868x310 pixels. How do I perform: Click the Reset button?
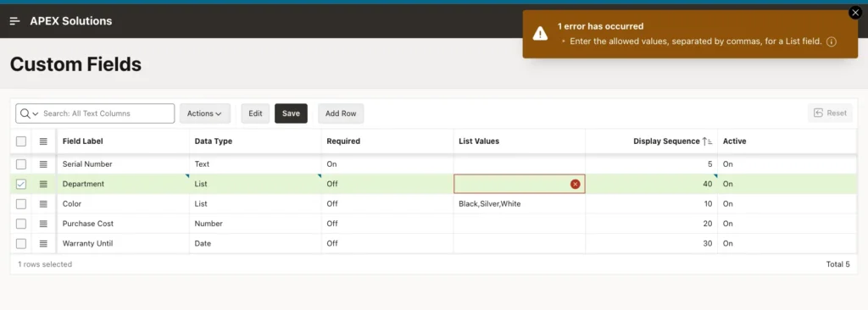click(830, 113)
